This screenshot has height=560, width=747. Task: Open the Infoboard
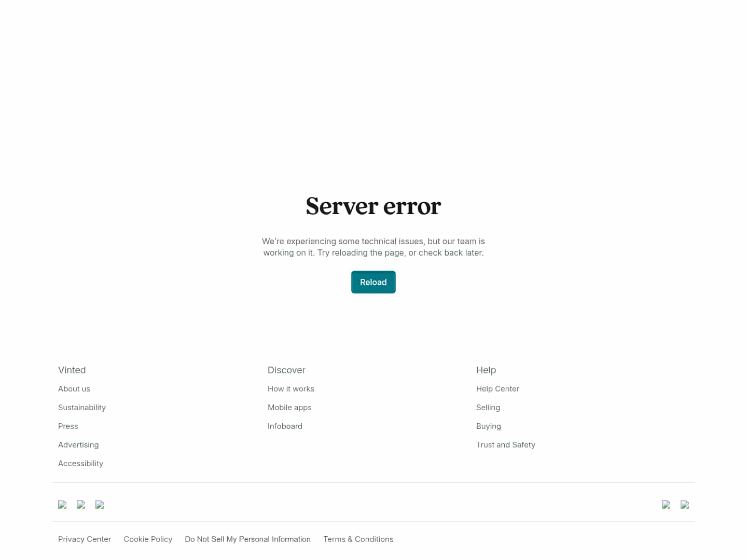pyautogui.click(x=285, y=426)
